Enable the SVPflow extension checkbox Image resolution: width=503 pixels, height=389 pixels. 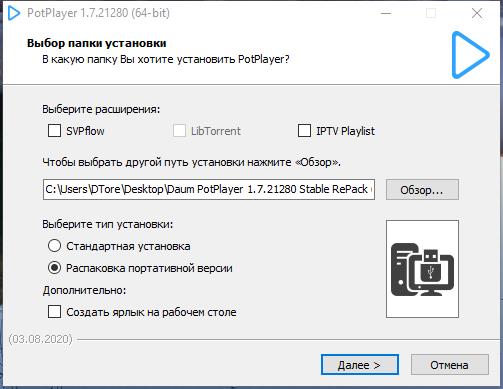point(54,131)
